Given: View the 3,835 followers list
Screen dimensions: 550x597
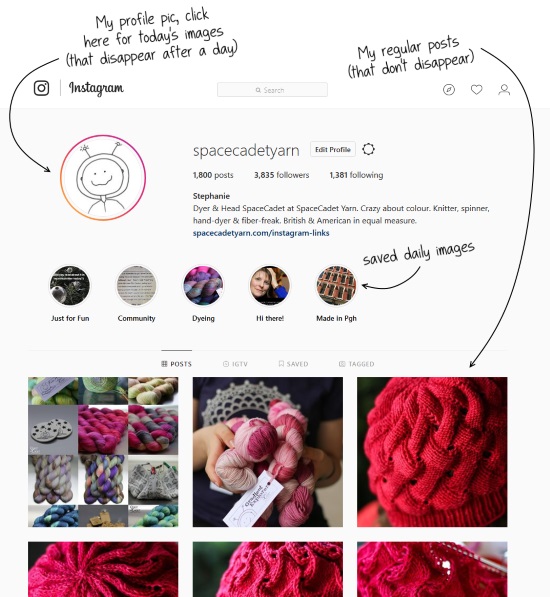Looking at the screenshot, I should pos(282,175).
